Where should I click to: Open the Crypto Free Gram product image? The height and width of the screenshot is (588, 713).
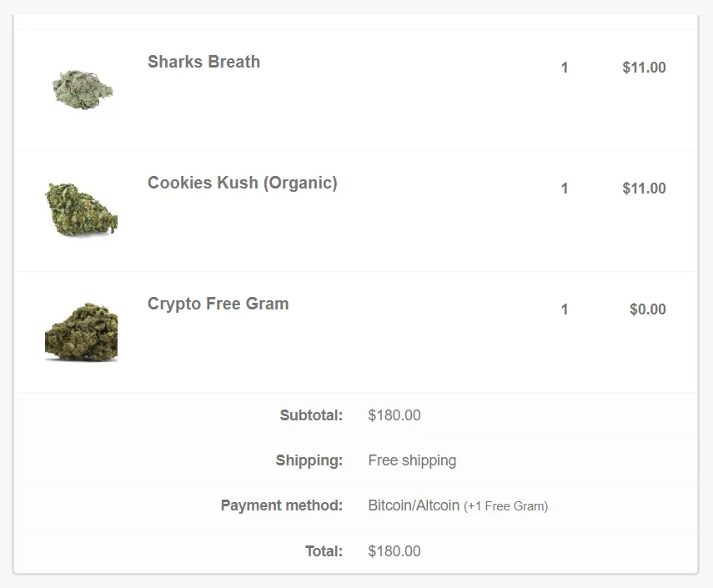tap(82, 331)
